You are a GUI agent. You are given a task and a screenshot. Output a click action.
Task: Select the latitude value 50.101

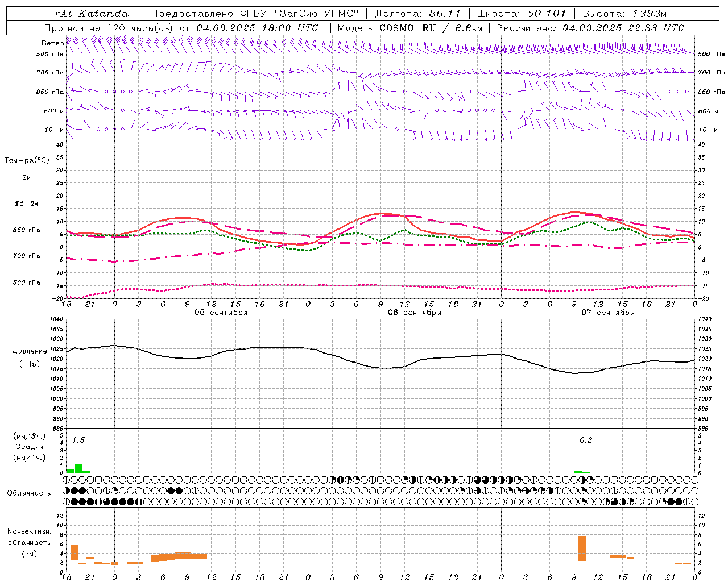click(547, 14)
